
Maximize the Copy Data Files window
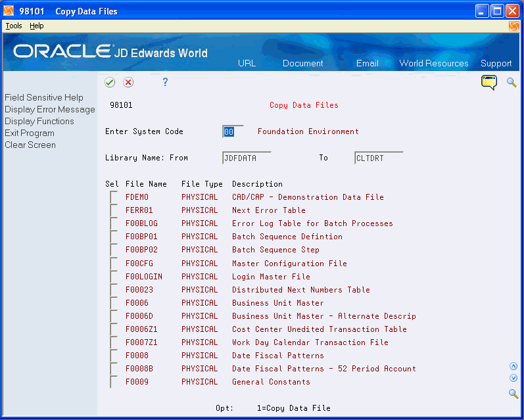click(x=497, y=11)
